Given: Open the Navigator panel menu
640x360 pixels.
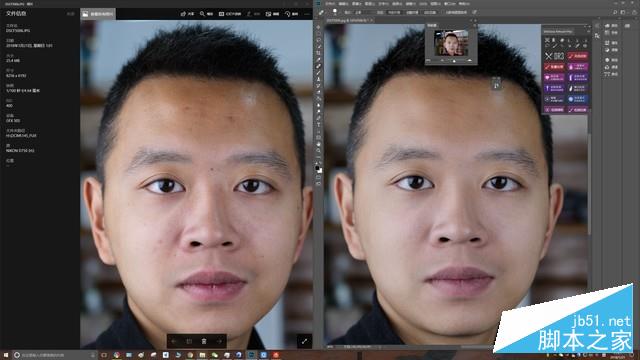Looking at the screenshot, I should (x=475, y=25).
